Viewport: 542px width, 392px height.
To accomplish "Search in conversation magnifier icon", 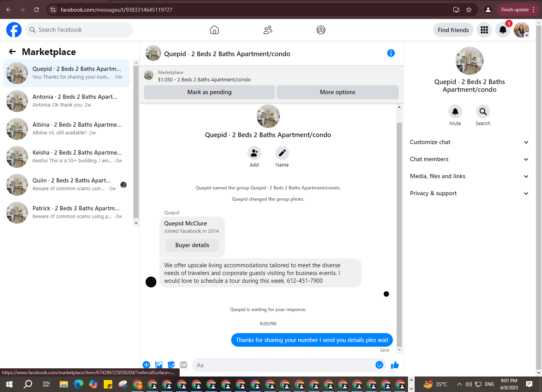I will tap(483, 112).
